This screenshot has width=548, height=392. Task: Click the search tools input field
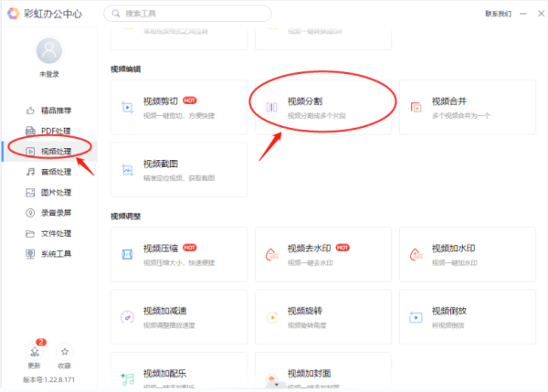[187, 14]
